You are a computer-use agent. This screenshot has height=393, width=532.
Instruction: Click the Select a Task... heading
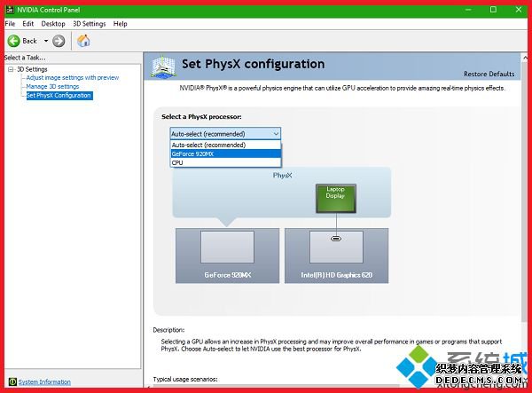coord(25,58)
